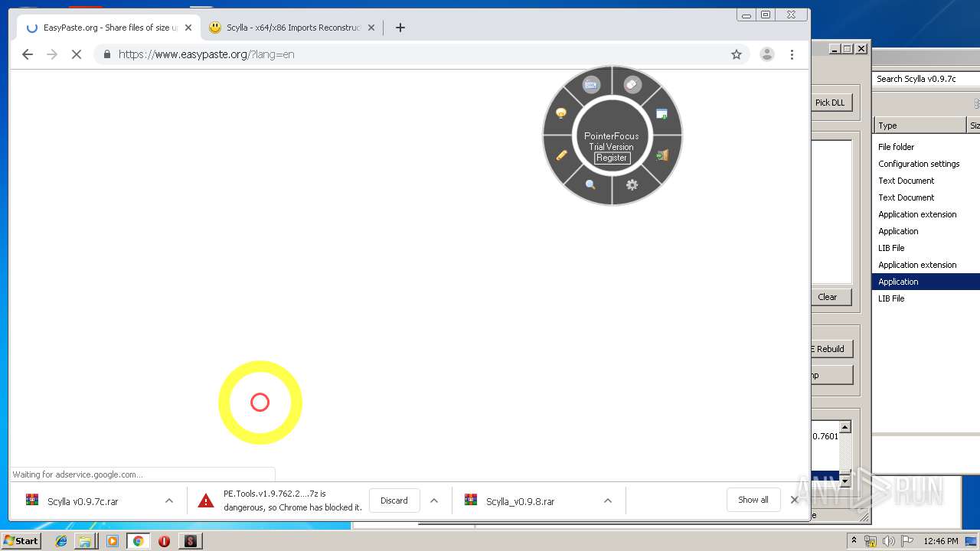Image resolution: width=980 pixels, height=551 pixels.
Task: Open Windows Start menu
Action: (21, 540)
